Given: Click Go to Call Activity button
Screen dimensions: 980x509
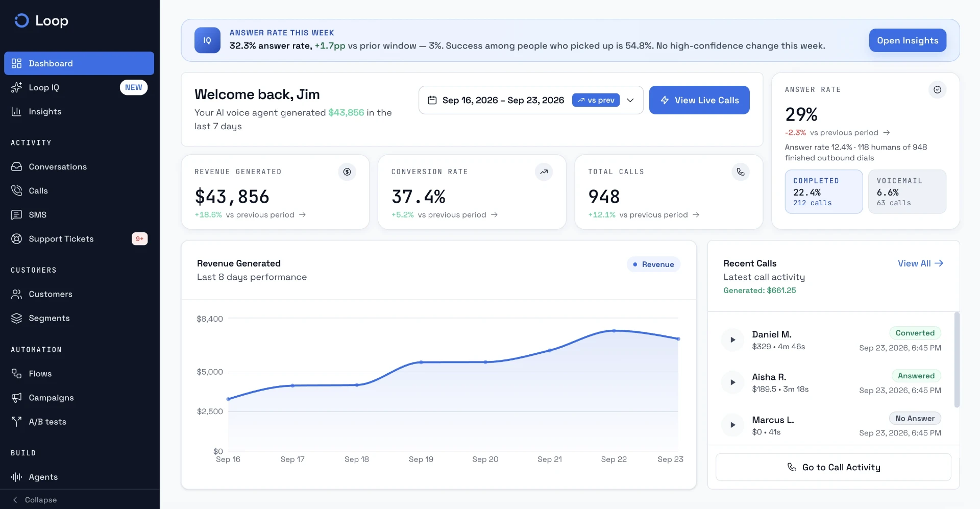Looking at the screenshot, I should [x=834, y=467].
